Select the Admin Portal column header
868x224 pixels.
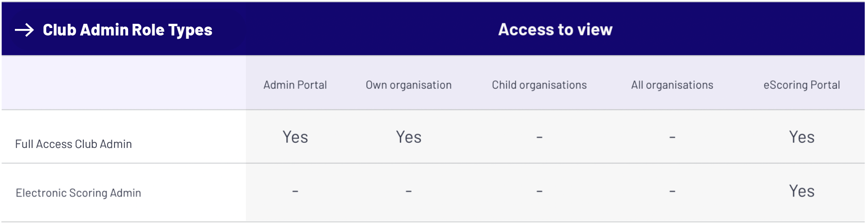(295, 85)
